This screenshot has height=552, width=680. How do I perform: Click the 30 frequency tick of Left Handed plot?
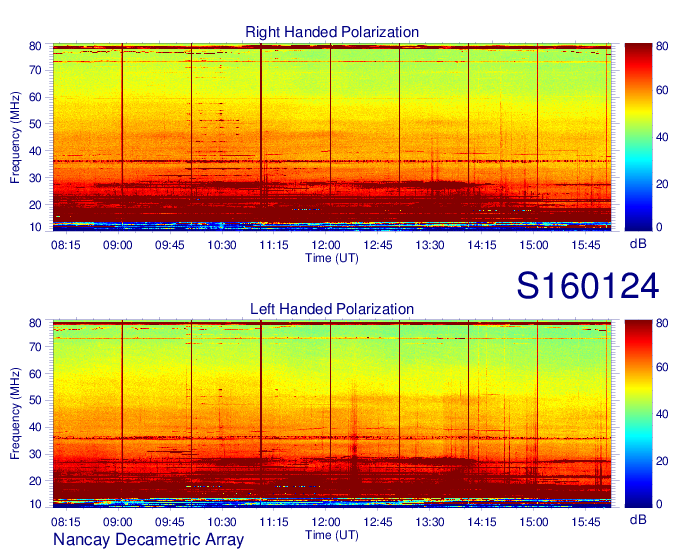[35, 454]
